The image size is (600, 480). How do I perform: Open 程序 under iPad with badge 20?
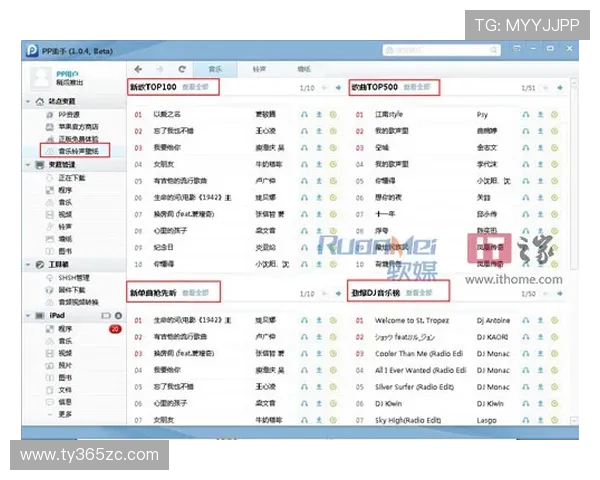[x=65, y=329]
